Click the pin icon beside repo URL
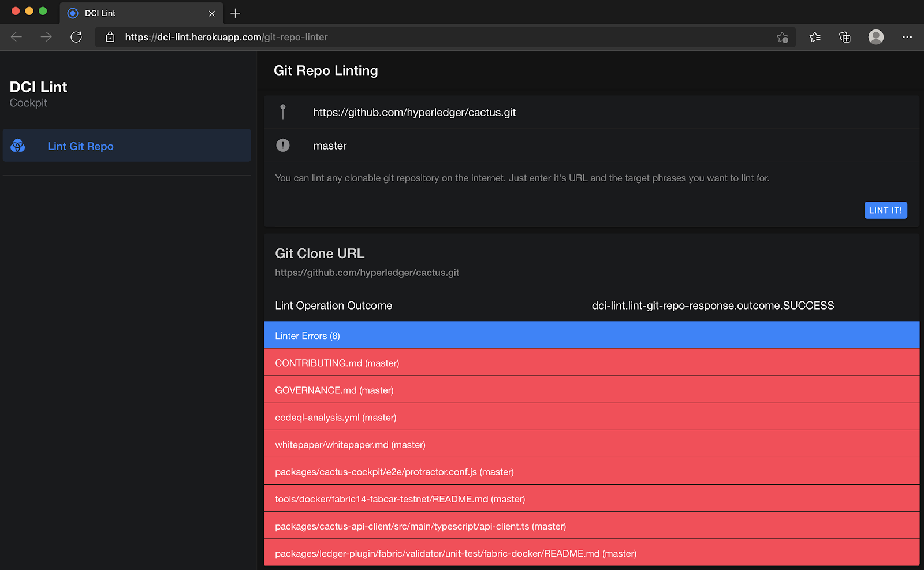 pos(283,111)
